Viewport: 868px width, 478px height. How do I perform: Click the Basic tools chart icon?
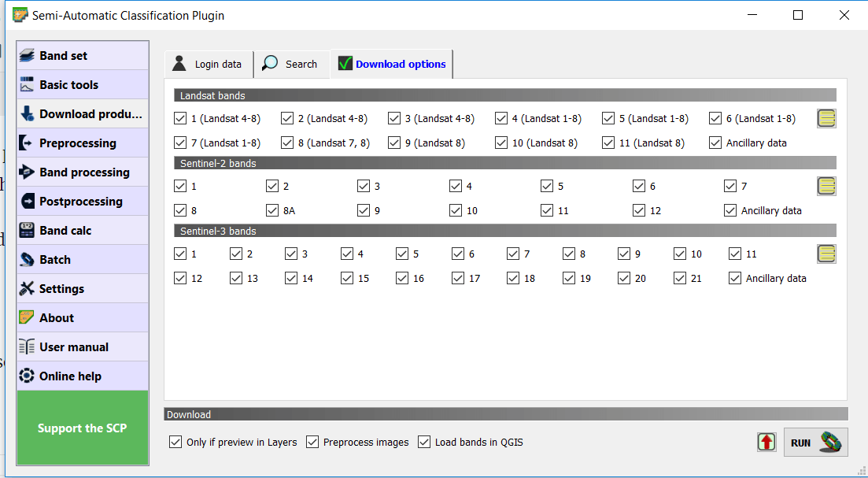pos(27,85)
